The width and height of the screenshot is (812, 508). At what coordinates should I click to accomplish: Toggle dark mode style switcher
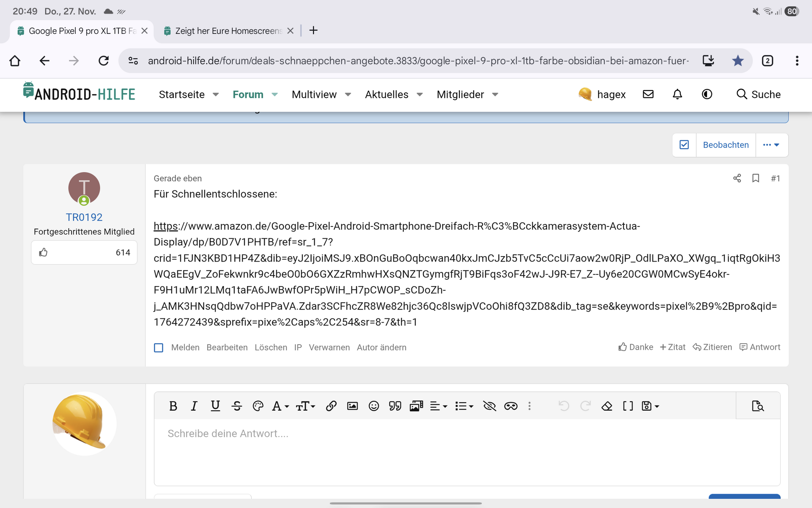[x=707, y=94]
